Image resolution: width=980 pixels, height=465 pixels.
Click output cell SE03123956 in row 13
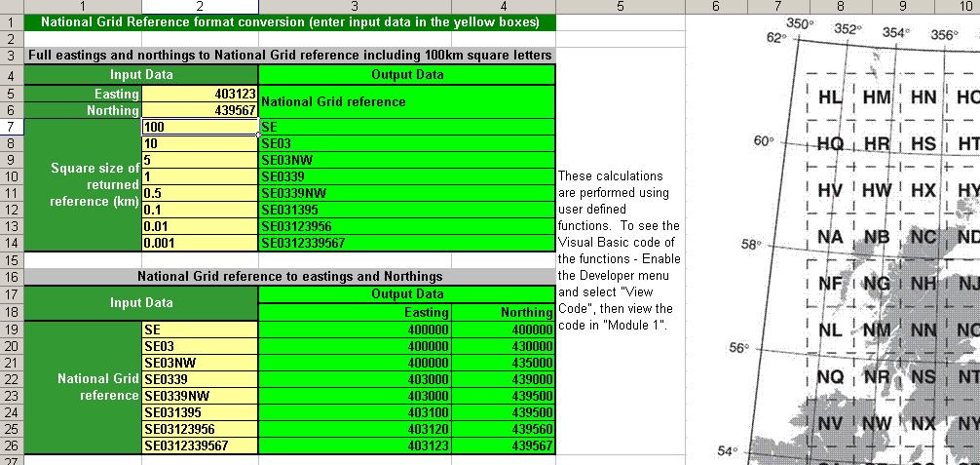(407, 226)
